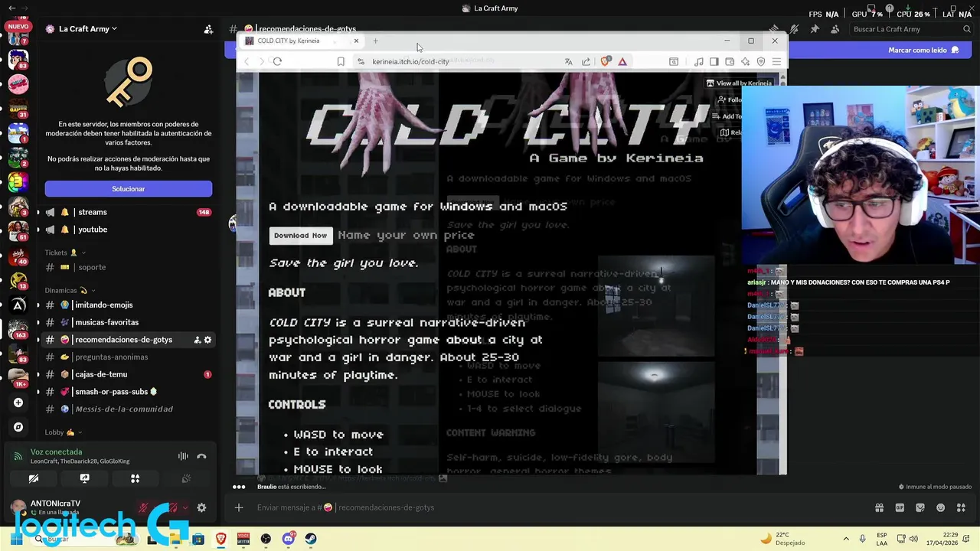Viewport: 980px width, 551px height.
Task: Click Marcar como leído button
Action: point(923,50)
